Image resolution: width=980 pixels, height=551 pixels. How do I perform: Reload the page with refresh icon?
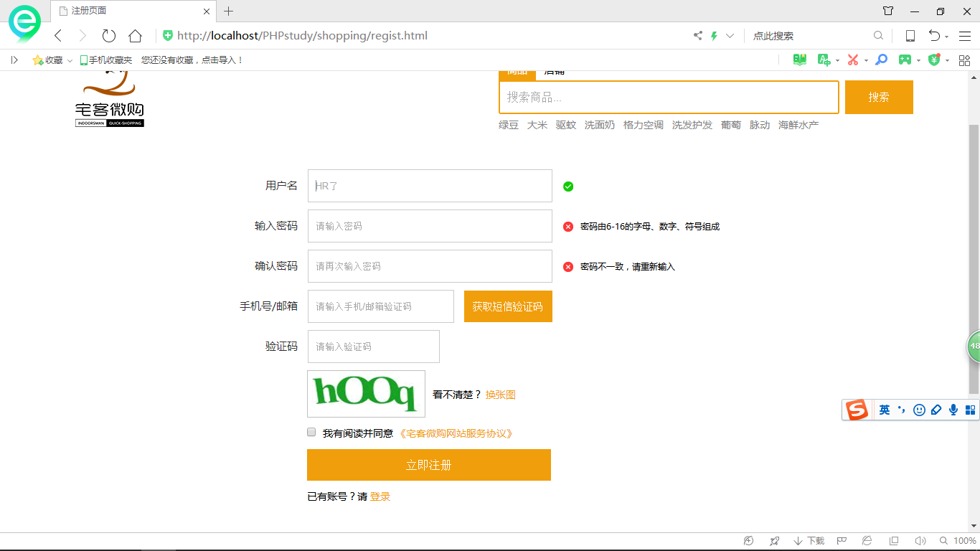pos(108,36)
